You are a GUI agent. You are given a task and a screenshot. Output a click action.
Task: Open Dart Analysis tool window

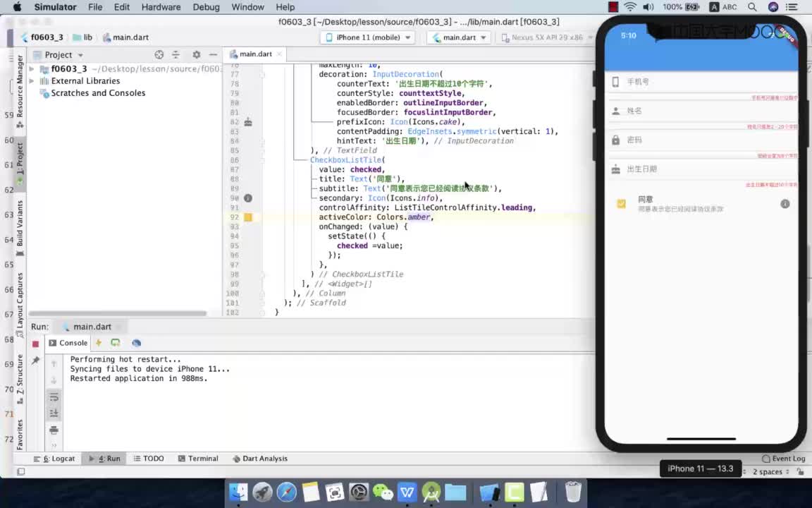[x=260, y=458]
